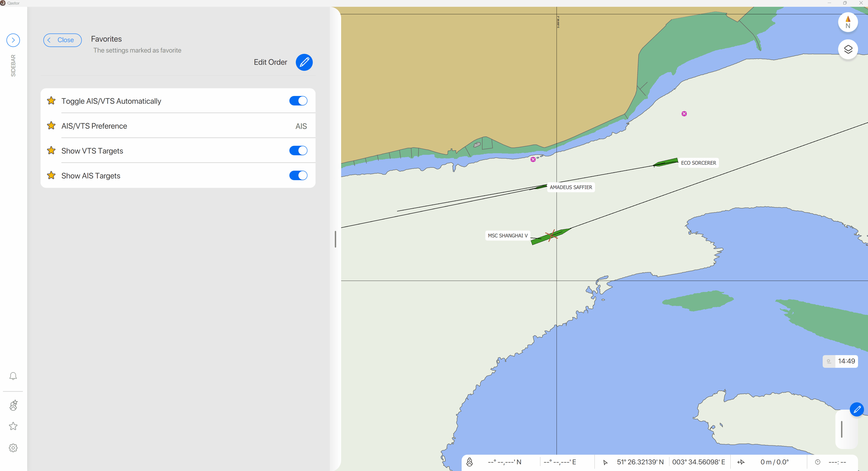Open the AIS/VTS Preference selector
868x471 pixels.
301,126
